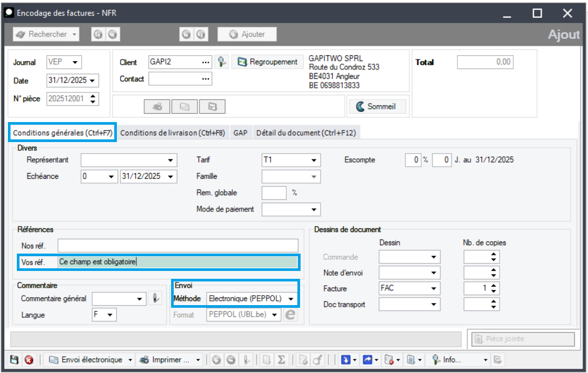Click into the Nos réf. field
Image resolution: width=588 pixels, height=373 pixels.
[177, 246]
